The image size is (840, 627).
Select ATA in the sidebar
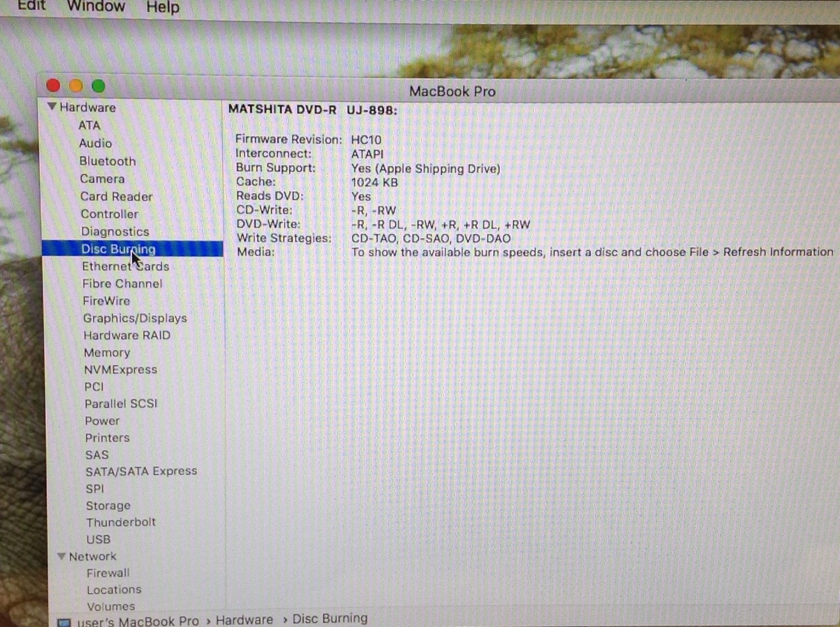click(x=89, y=125)
